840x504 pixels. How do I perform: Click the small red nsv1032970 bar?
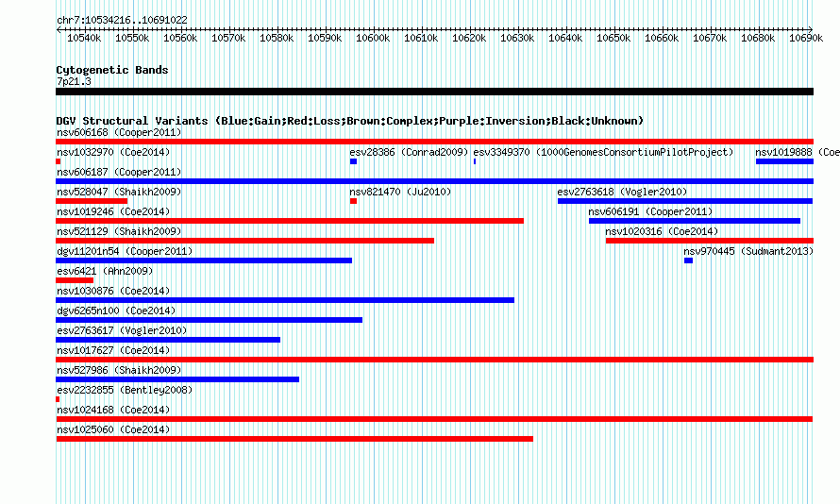click(58, 161)
